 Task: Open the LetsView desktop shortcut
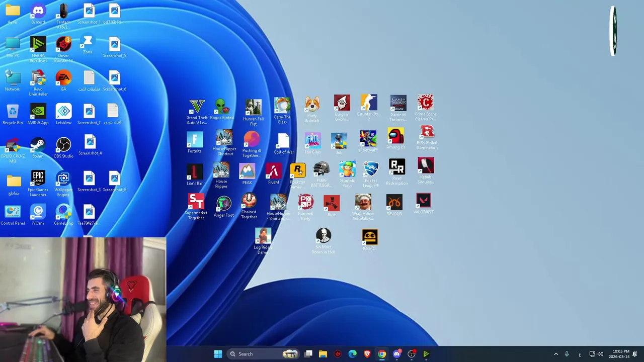pos(63,114)
